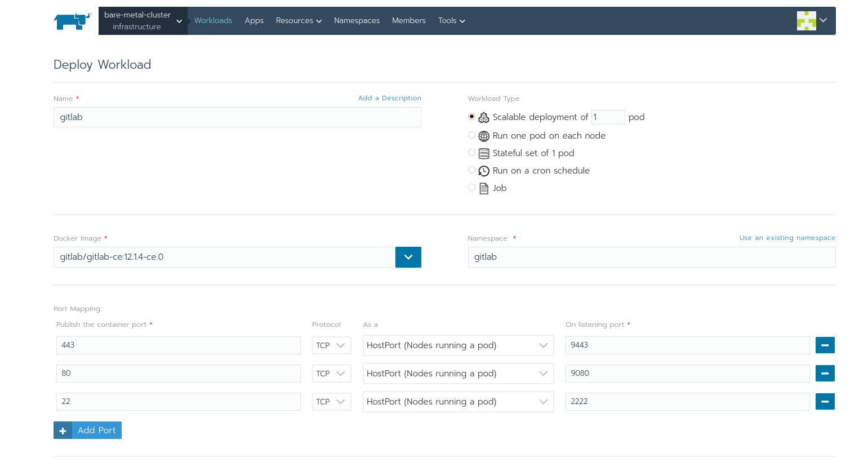Select Run one pod on each node
Viewport: 868px width, 462px height.
tap(471, 135)
